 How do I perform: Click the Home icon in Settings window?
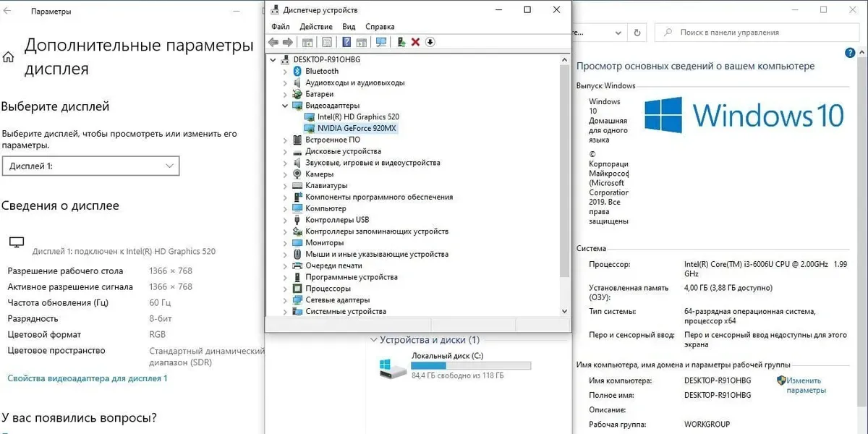9,57
